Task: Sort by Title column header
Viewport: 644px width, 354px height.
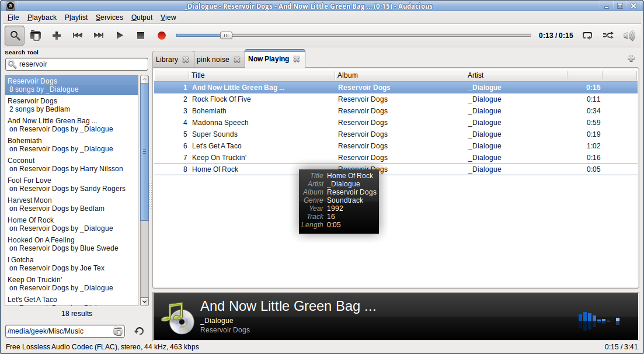Action: 262,75
